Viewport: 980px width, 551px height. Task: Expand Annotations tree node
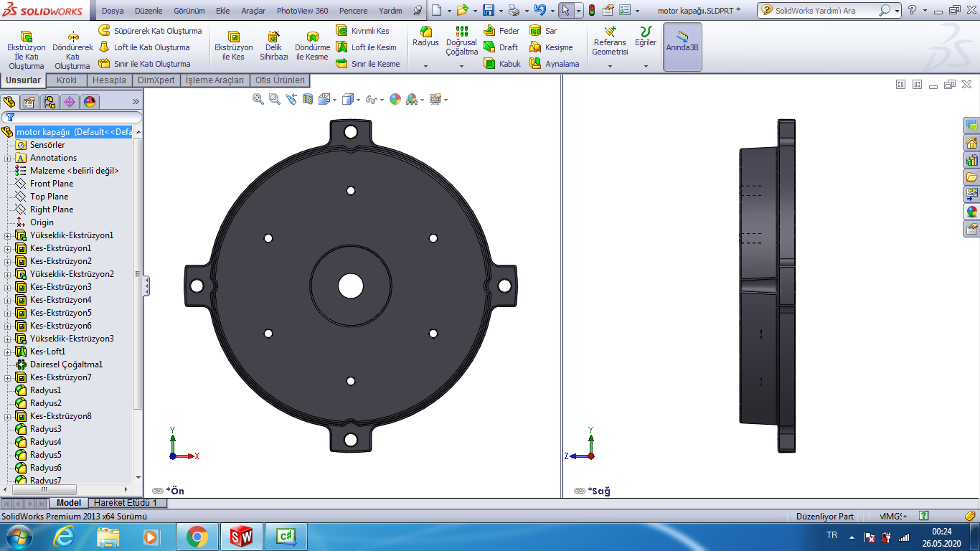[x=7, y=158]
